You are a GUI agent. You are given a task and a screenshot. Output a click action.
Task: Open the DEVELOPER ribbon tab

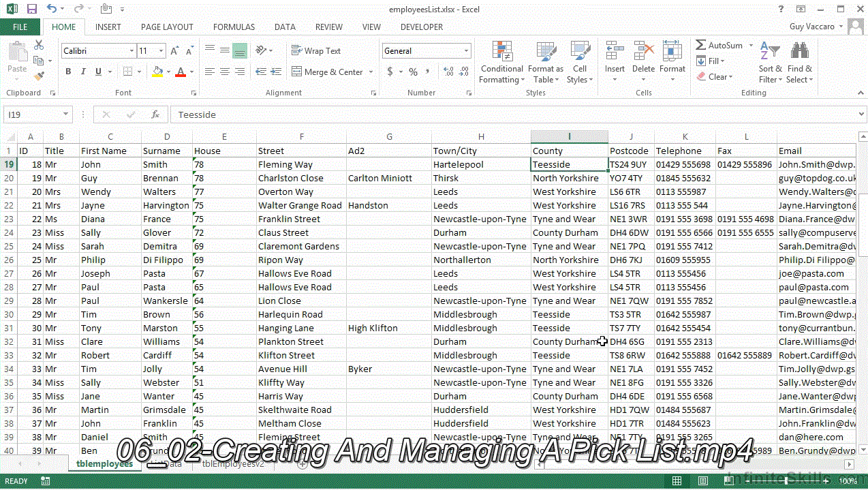coord(422,27)
